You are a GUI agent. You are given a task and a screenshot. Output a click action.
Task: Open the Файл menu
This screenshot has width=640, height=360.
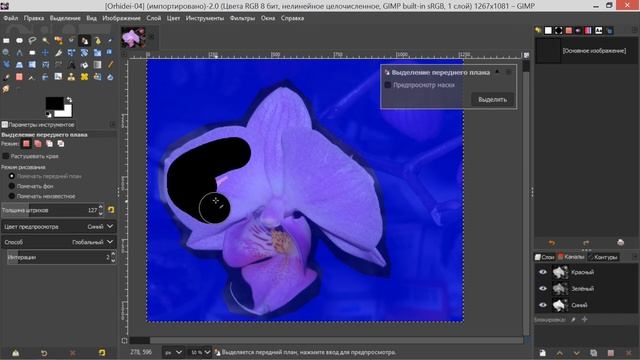click(x=11, y=18)
